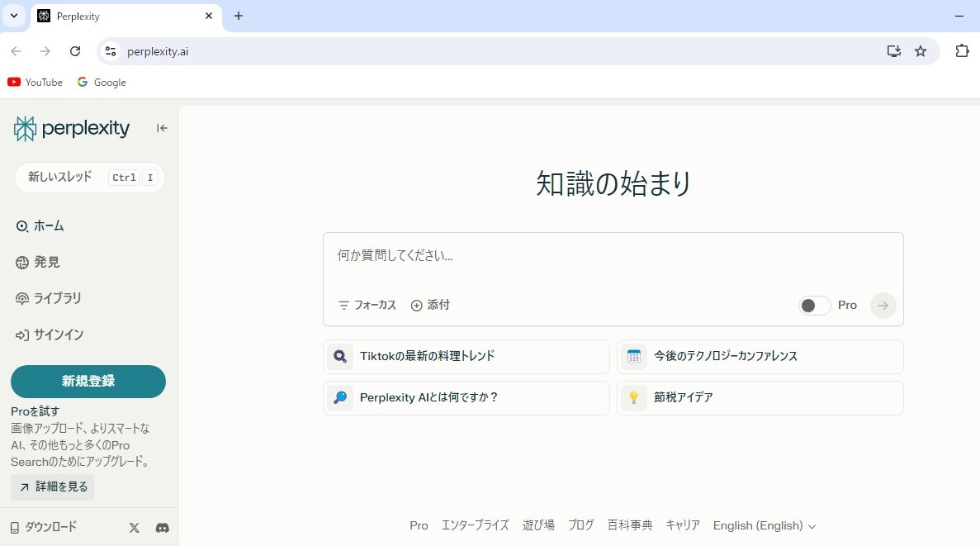
Task: Open 遊び場 footer link
Action: [538, 526]
